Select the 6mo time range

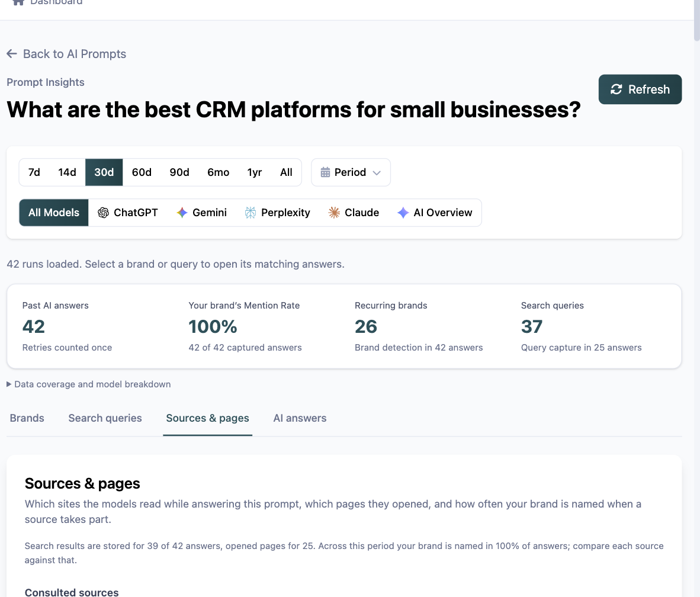219,172
